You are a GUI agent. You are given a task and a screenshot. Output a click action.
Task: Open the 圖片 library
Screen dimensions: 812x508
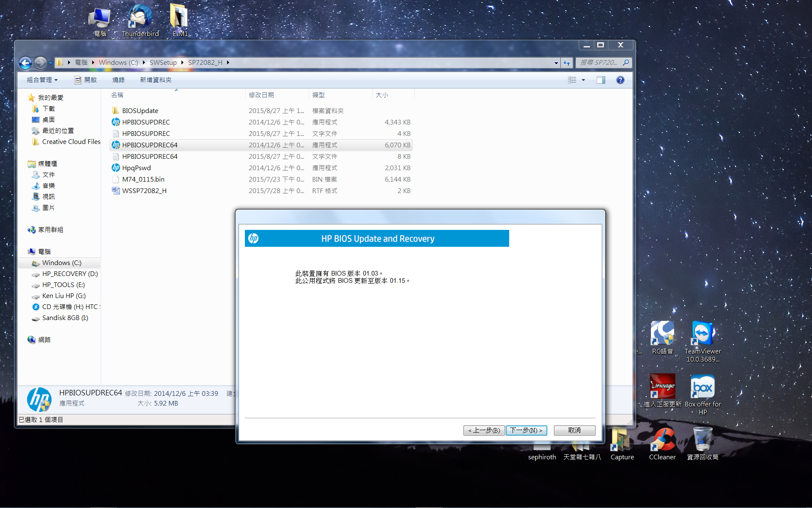49,208
